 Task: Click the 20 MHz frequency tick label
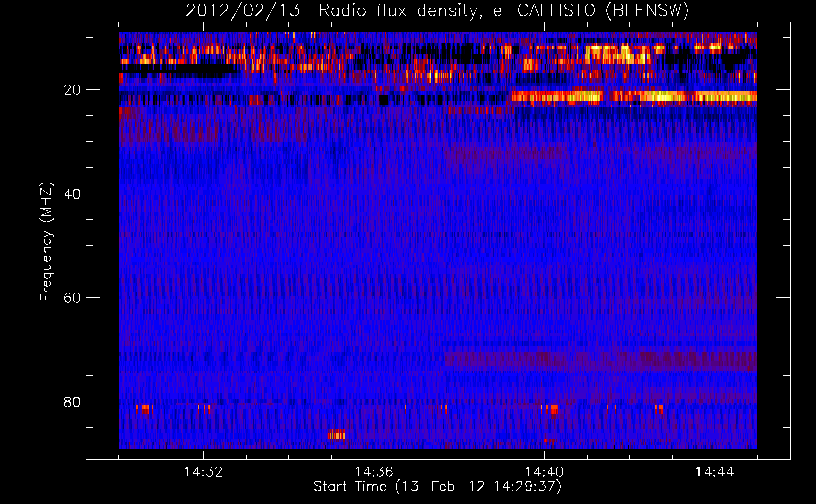pos(73,90)
